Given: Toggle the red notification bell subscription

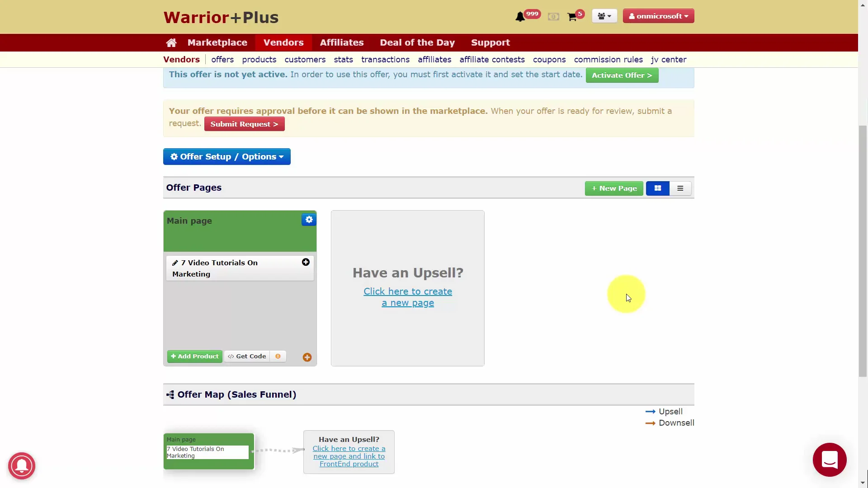Looking at the screenshot, I should point(21,465).
